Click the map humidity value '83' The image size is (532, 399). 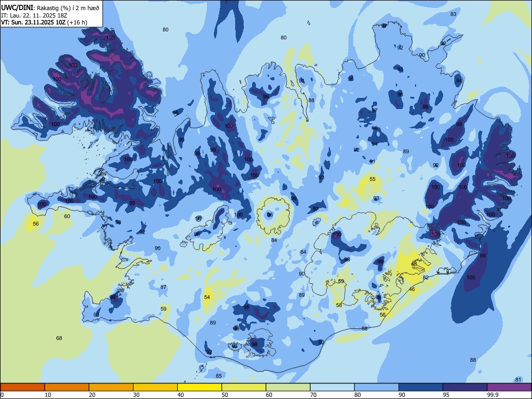click(453, 14)
